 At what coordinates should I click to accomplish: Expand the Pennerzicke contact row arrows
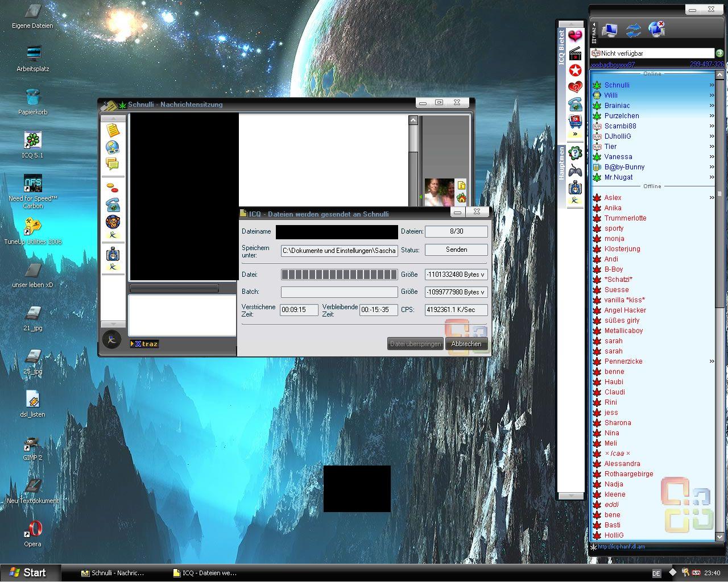[x=712, y=361]
